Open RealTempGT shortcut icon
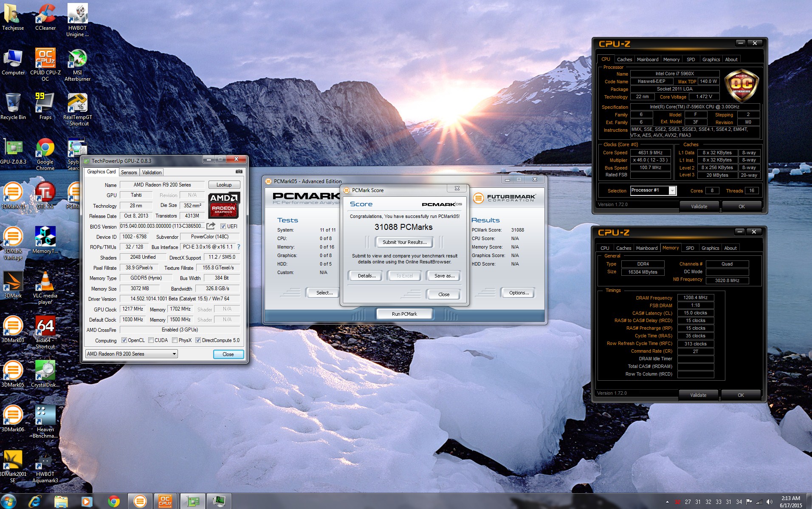812x509 pixels. [x=77, y=109]
